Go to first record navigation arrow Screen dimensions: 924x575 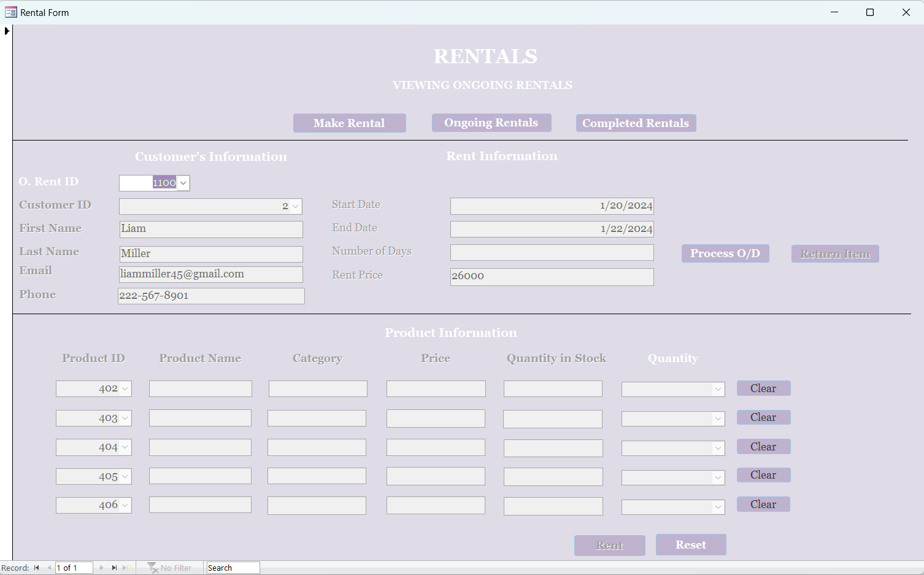(37, 568)
